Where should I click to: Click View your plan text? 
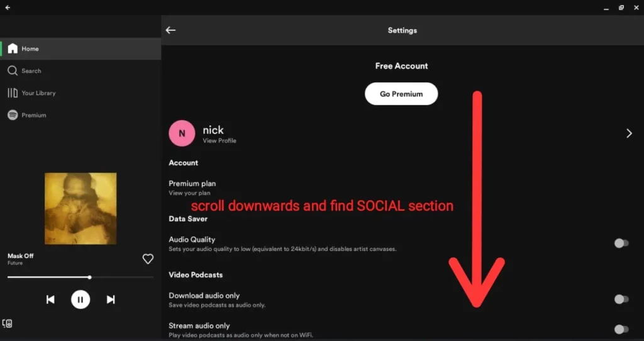click(x=189, y=193)
